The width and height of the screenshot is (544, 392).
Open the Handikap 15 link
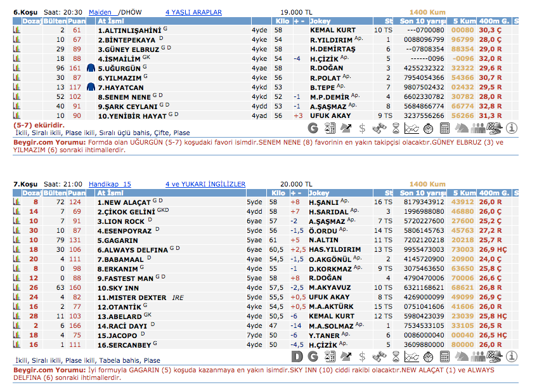110,184
